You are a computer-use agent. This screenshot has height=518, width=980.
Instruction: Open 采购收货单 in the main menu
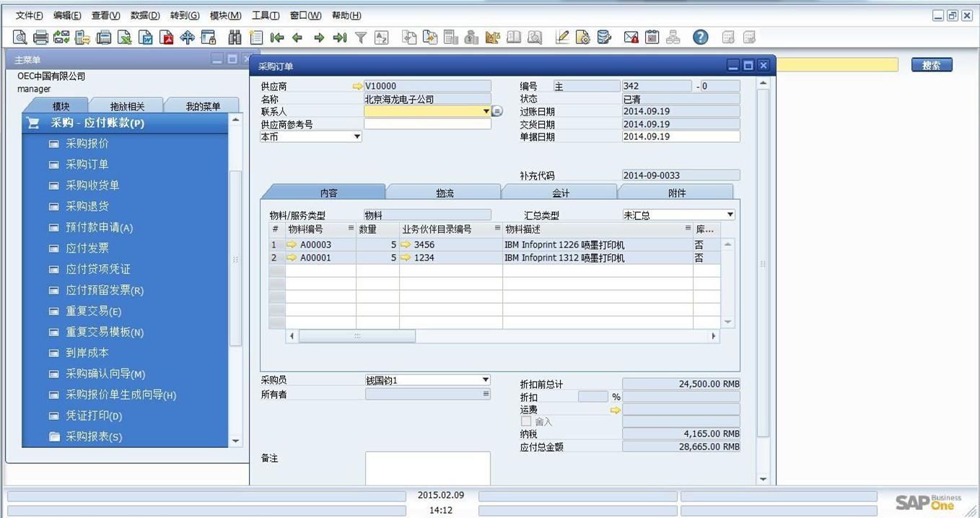pos(92,185)
